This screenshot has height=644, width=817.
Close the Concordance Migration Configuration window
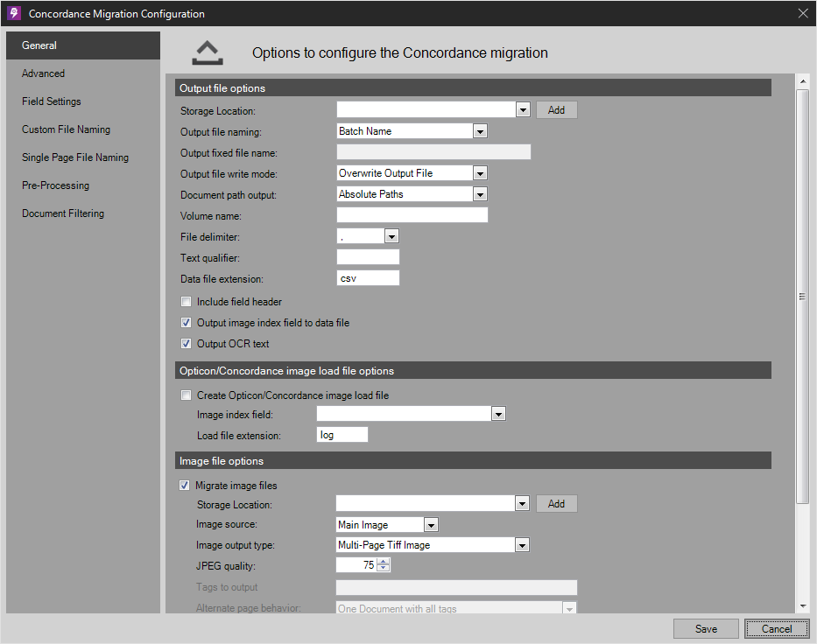pos(803,13)
